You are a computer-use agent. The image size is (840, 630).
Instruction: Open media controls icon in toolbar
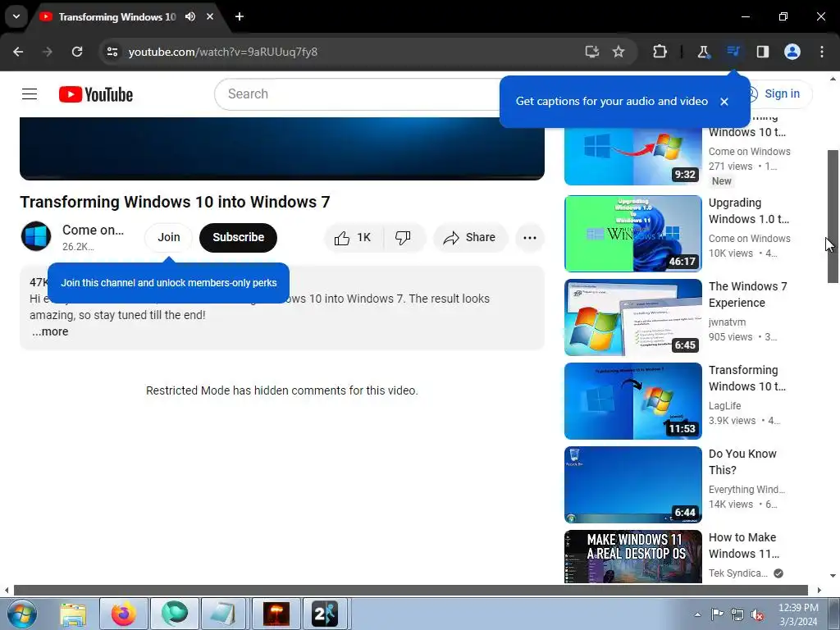733,52
